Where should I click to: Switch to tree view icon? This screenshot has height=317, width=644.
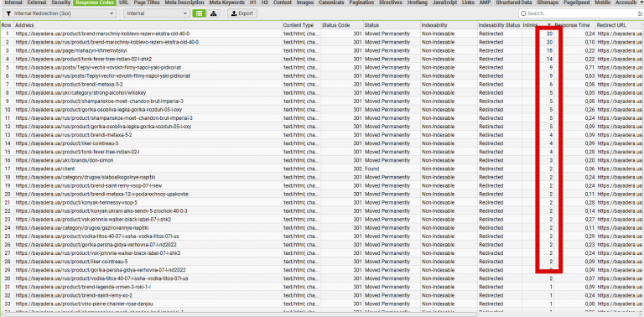point(213,13)
